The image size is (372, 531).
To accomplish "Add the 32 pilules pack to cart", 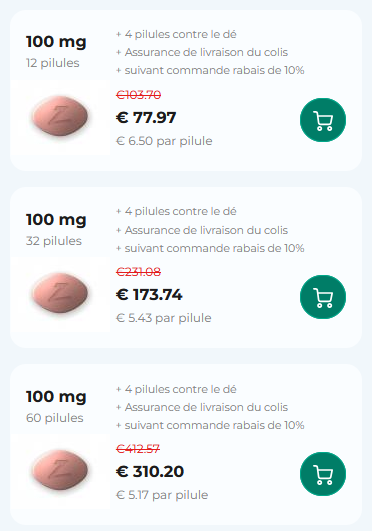I will tap(323, 297).
